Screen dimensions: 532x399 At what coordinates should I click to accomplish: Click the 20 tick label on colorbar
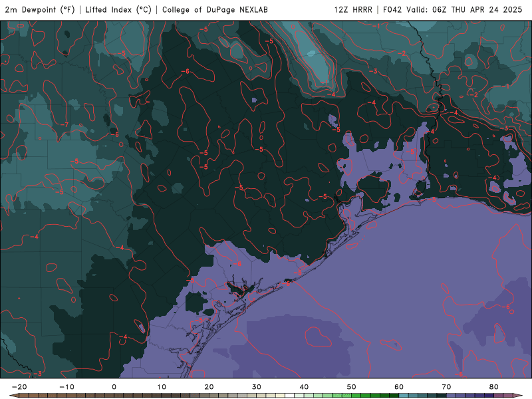tap(209, 387)
